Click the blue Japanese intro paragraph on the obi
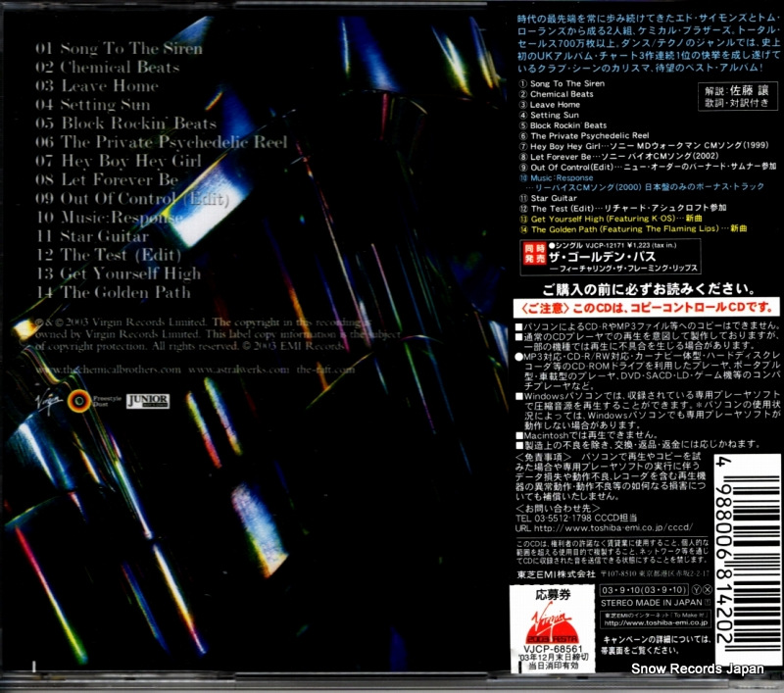This screenshot has height=693, width=784. (649, 43)
